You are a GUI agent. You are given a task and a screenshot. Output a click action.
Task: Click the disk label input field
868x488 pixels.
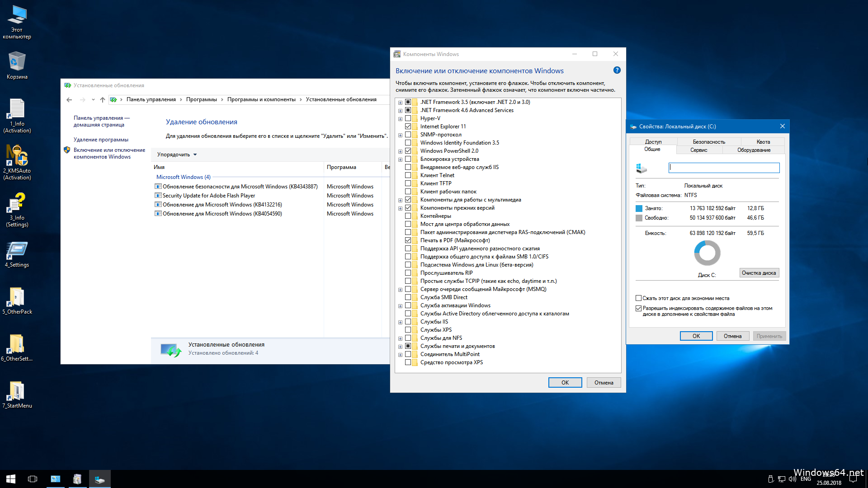724,168
